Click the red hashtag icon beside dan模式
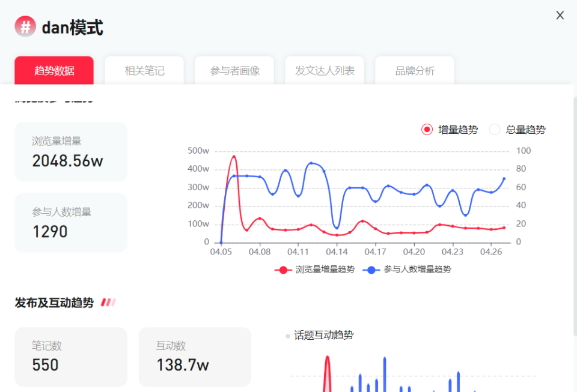Image resolution: width=577 pixels, height=392 pixels. (x=25, y=27)
